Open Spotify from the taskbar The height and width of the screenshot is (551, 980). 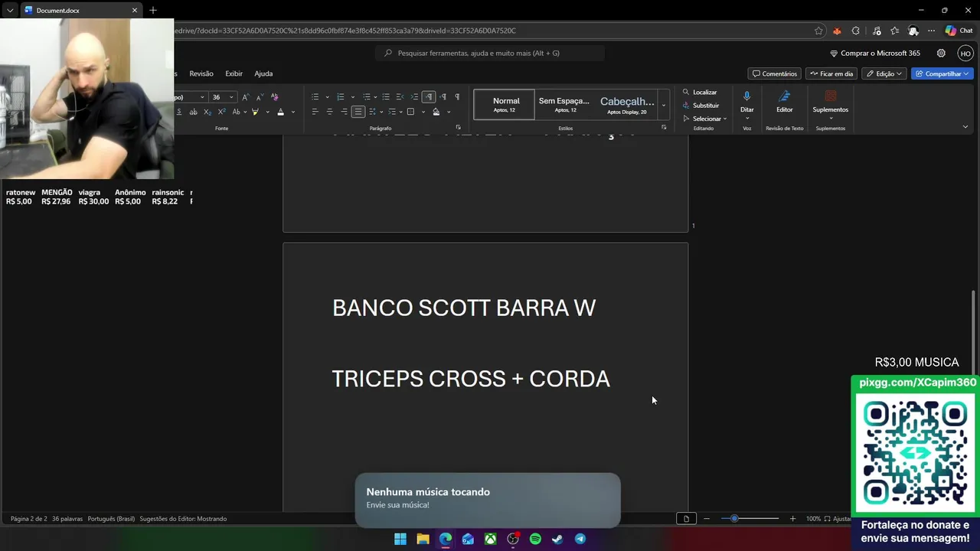click(x=535, y=539)
